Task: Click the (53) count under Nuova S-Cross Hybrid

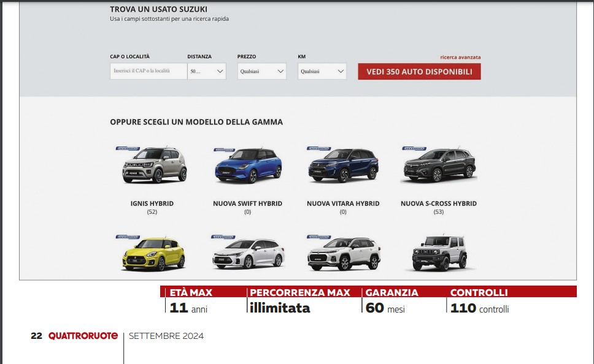Action: point(439,212)
